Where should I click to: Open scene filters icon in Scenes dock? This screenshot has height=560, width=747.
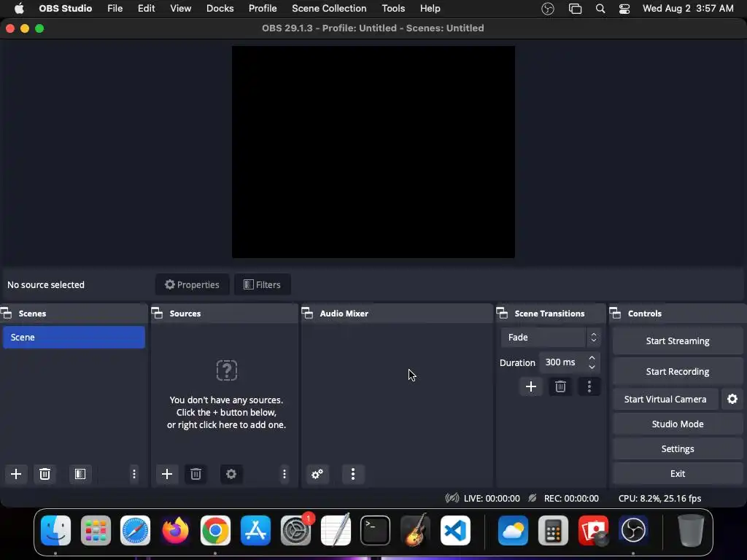tap(80, 474)
